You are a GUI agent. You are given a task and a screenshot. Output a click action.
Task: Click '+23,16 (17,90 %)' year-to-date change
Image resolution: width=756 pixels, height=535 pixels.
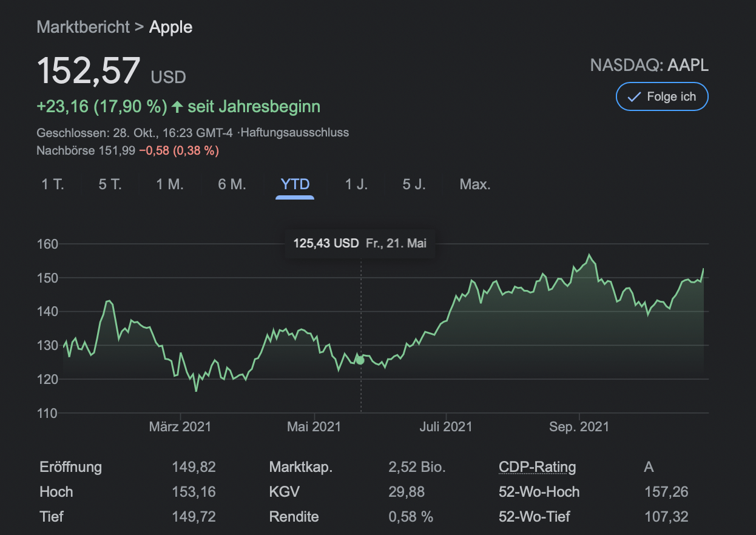coord(102,107)
